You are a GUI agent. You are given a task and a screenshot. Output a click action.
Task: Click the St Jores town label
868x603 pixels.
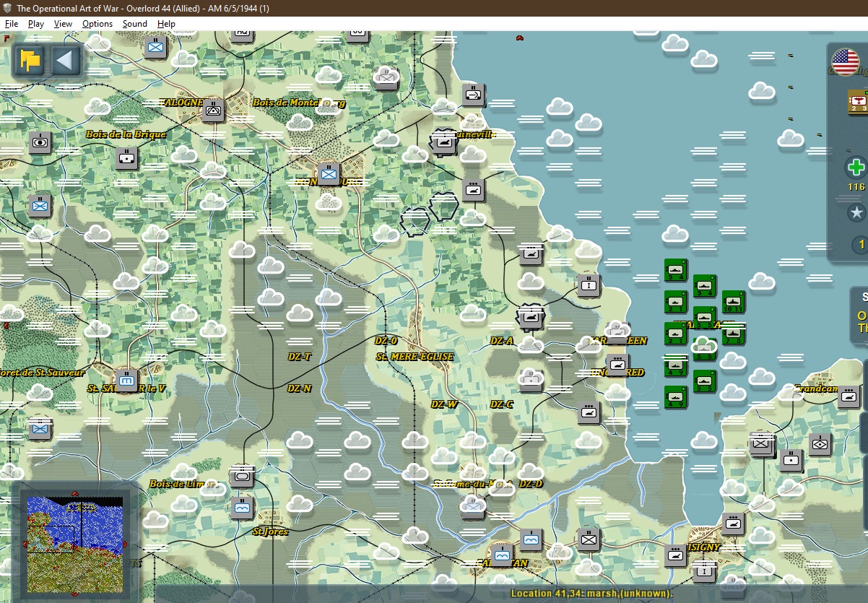click(271, 532)
